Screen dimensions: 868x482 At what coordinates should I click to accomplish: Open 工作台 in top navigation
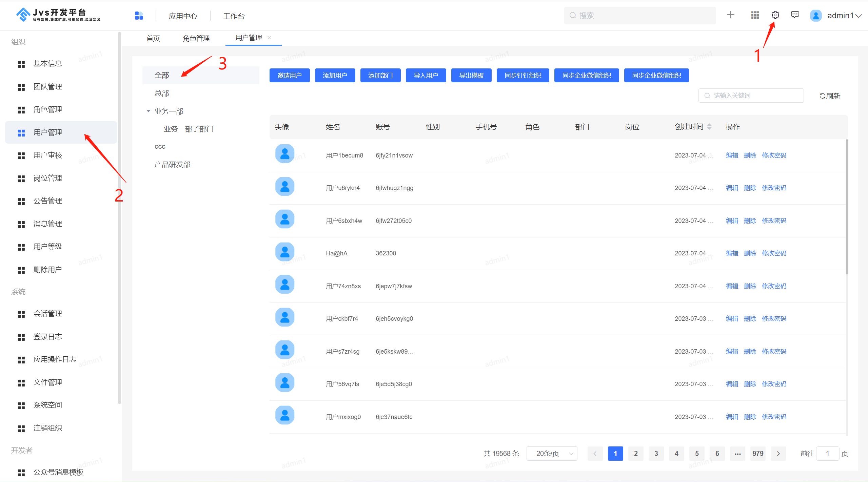[x=234, y=16]
